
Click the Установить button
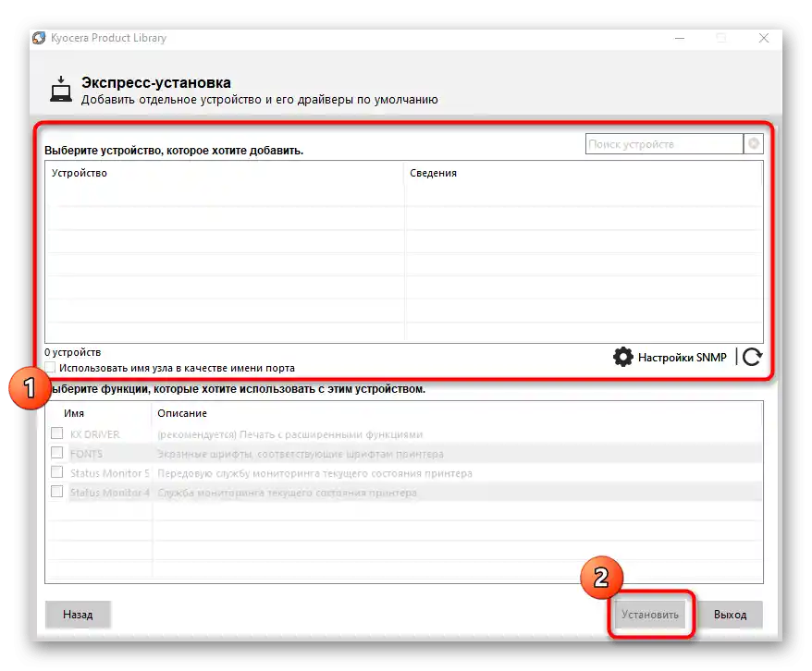pos(650,614)
